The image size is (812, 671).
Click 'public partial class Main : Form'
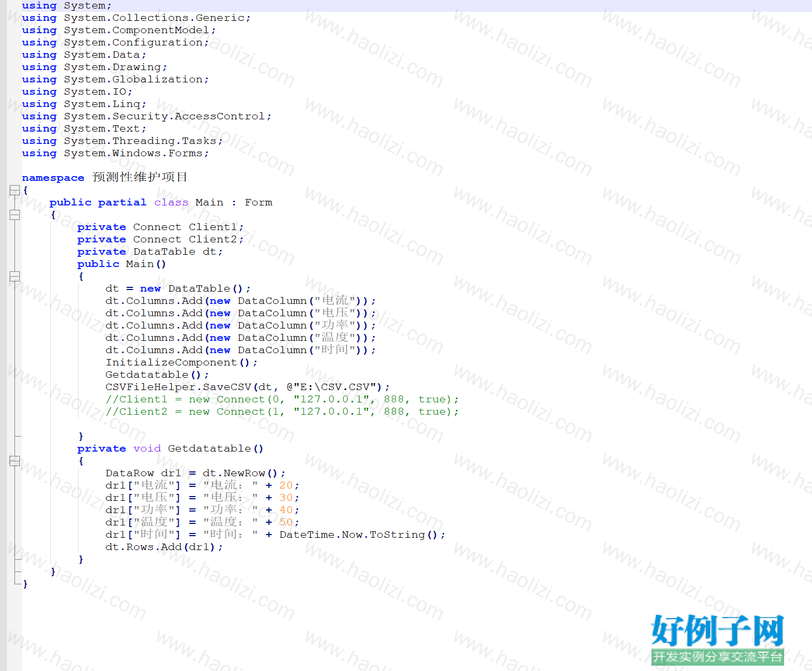click(161, 202)
